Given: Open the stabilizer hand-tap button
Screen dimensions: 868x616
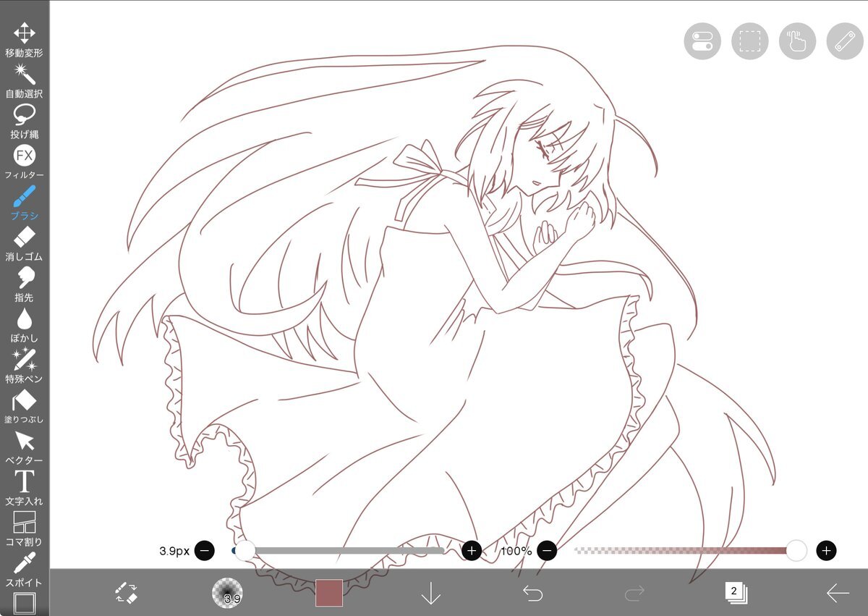Looking at the screenshot, I should (x=797, y=41).
